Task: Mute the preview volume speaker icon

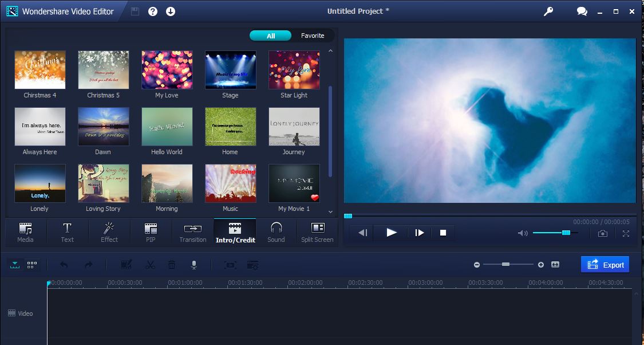Action: pos(521,233)
